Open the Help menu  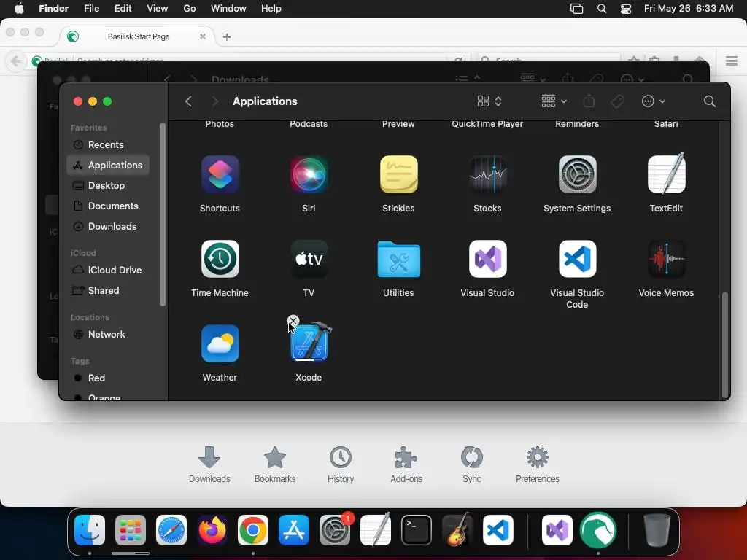click(271, 9)
